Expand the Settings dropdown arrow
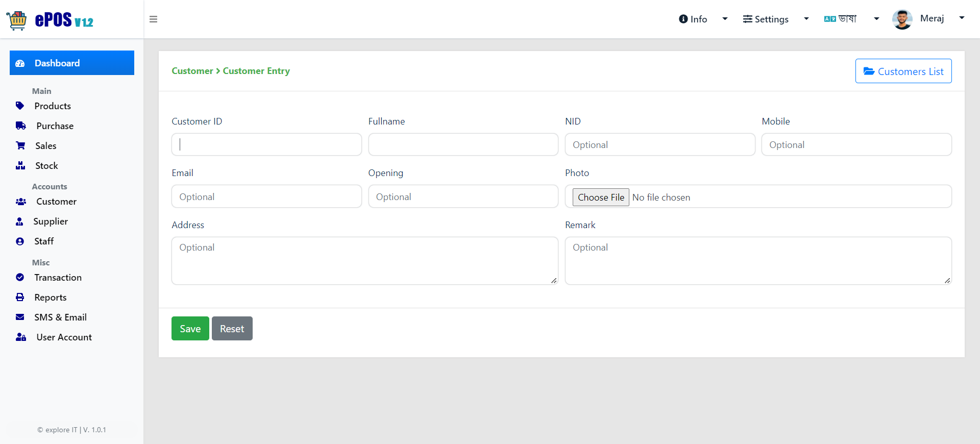Image resolution: width=980 pixels, height=444 pixels. click(x=806, y=19)
